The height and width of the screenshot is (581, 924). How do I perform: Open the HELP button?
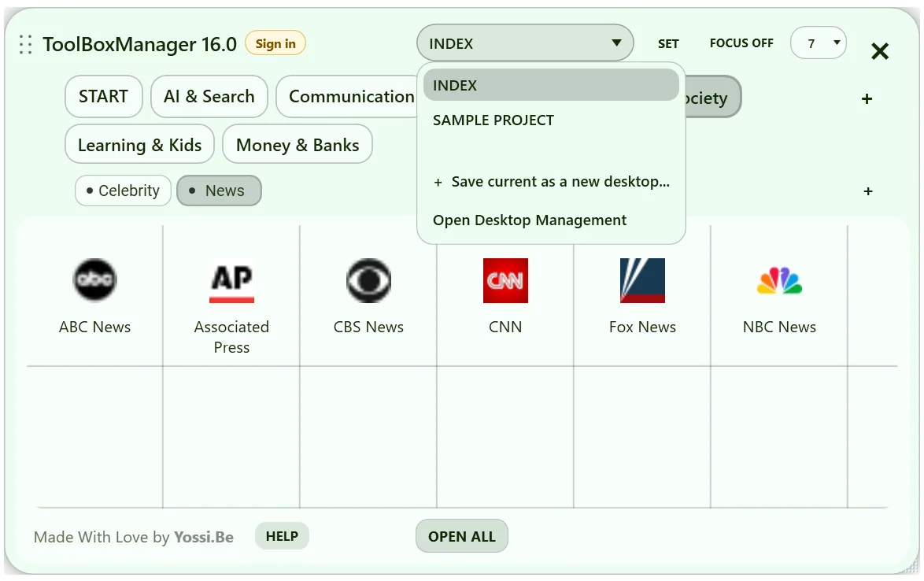click(x=282, y=536)
